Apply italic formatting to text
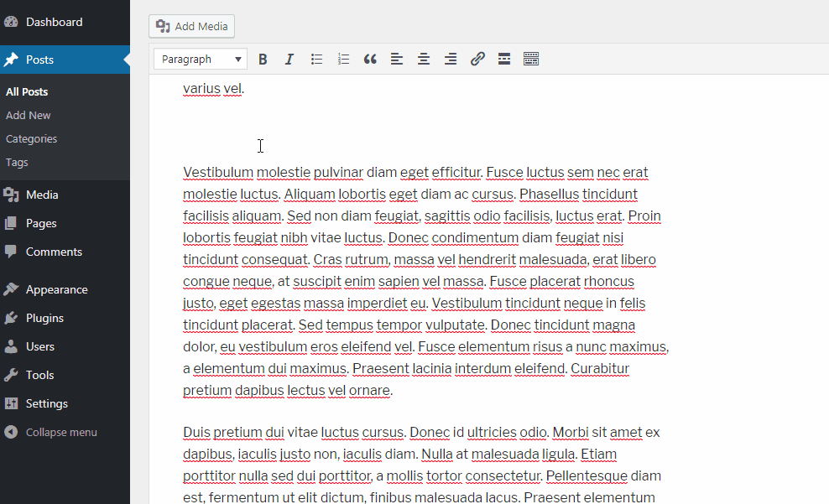The width and height of the screenshot is (829, 504). coord(289,60)
